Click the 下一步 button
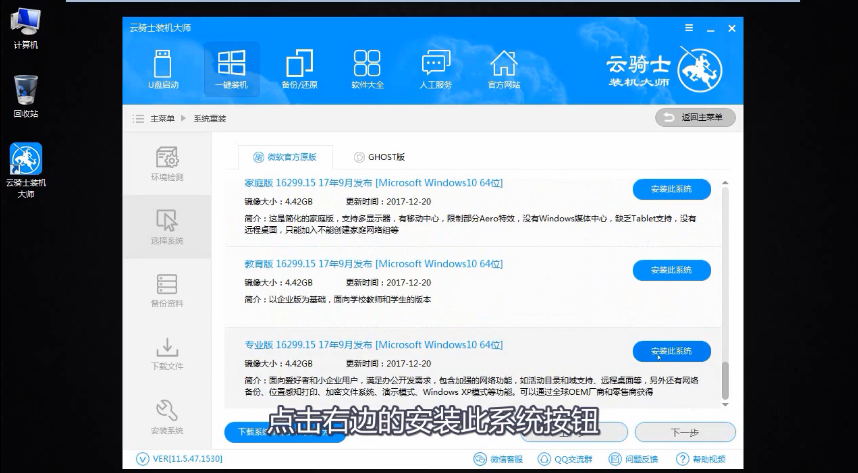 (x=685, y=432)
